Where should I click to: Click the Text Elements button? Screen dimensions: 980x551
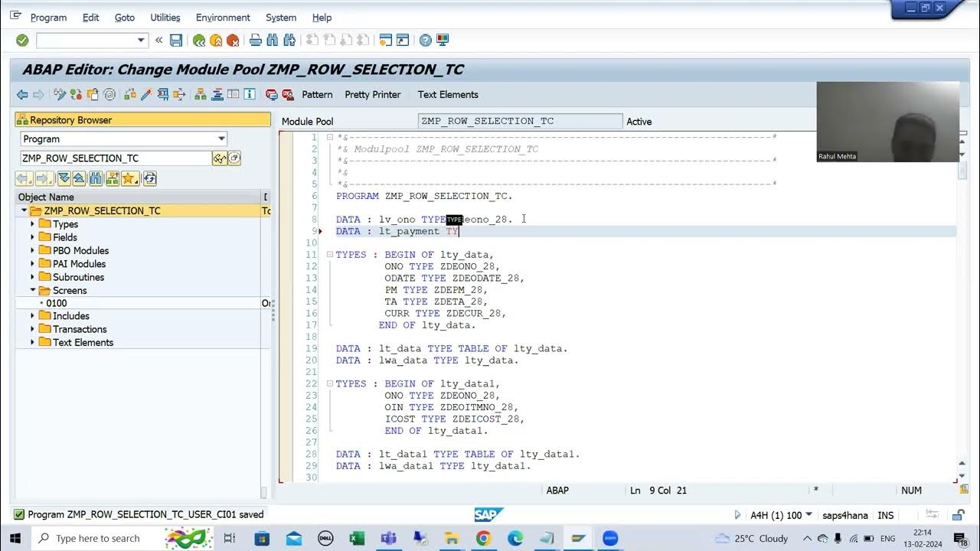[x=448, y=94]
